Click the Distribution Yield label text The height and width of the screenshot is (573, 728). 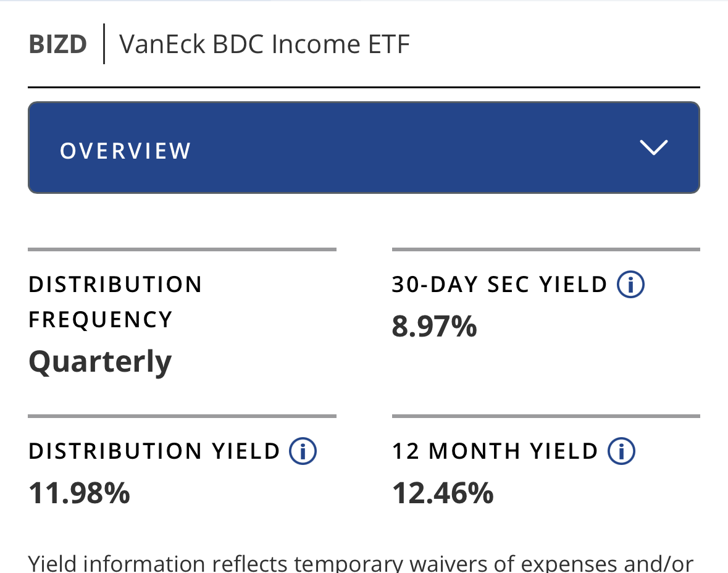154,451
